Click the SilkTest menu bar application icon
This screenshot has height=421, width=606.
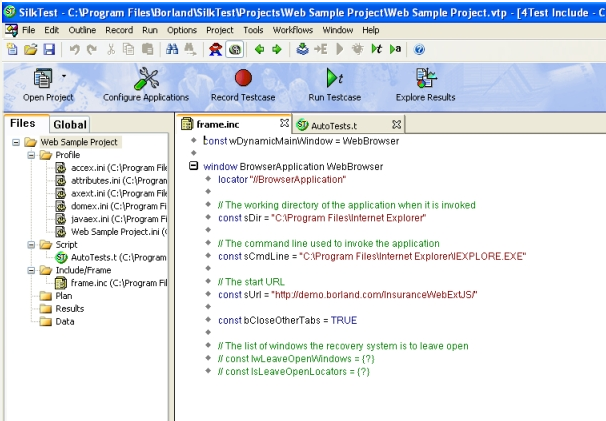(11, 30)
